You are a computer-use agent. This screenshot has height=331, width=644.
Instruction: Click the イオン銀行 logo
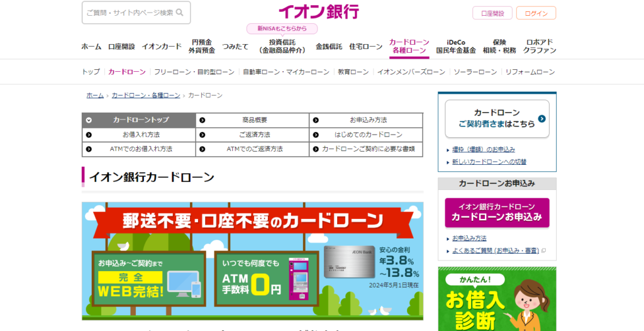319,11
